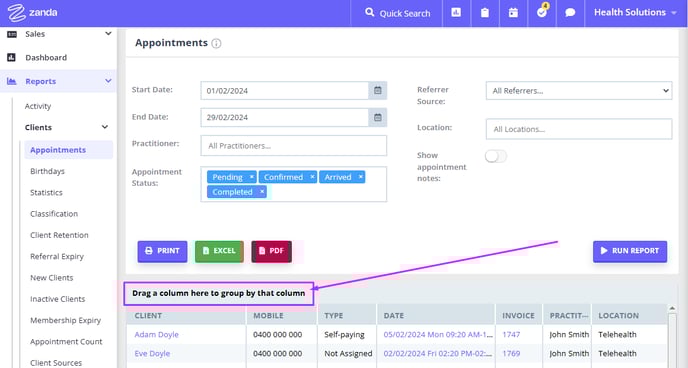Viewport: 688px width, 368px height.
Task: Click the Self-paying type cell
Action: (344, 335)
